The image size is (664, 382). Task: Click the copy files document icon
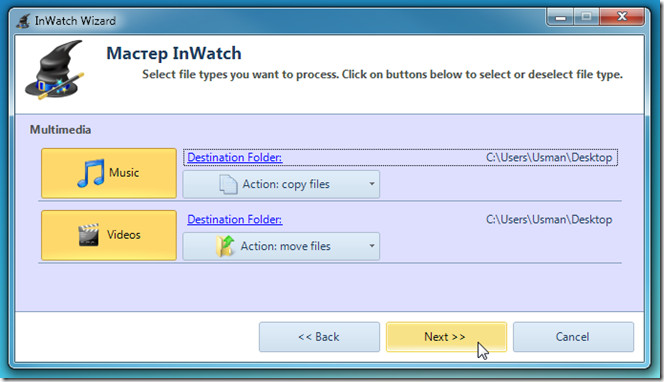(228, 184)
